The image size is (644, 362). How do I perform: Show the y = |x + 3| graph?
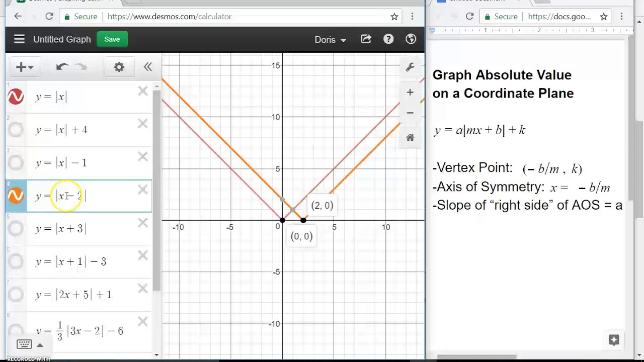[x=16, y=228]
